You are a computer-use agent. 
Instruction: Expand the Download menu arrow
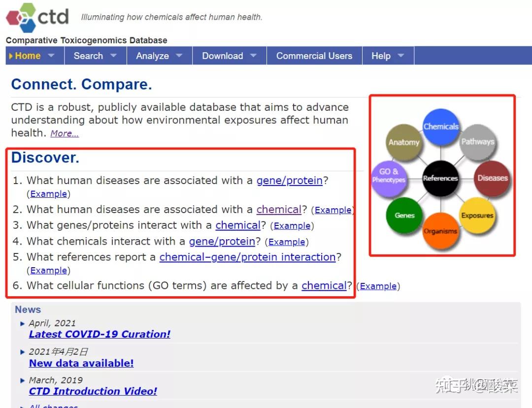(x=253, y=55)
